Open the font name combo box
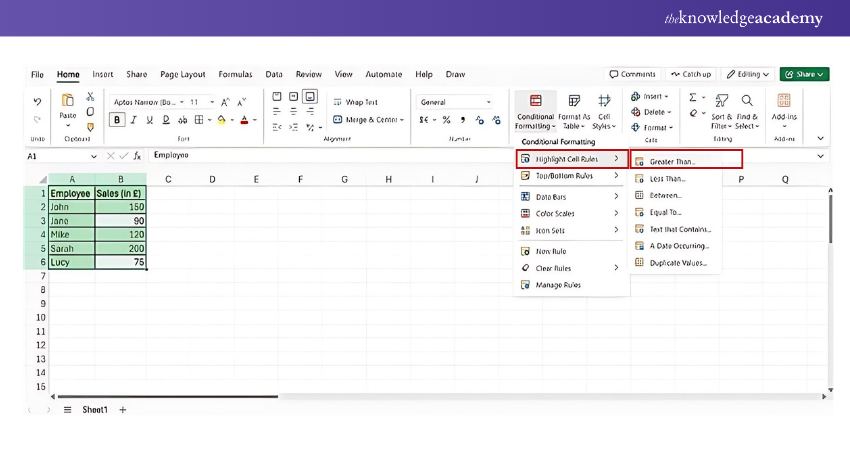 (145, 102)
